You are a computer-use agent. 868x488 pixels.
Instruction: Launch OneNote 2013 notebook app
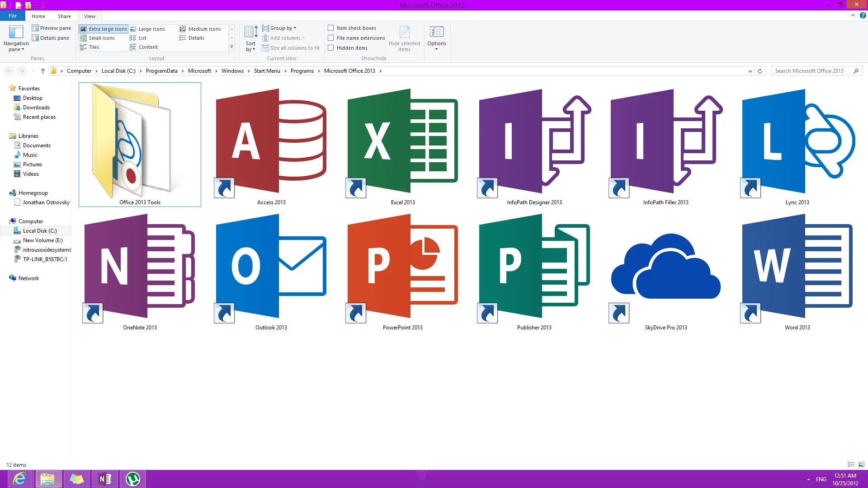pos(140,271)
